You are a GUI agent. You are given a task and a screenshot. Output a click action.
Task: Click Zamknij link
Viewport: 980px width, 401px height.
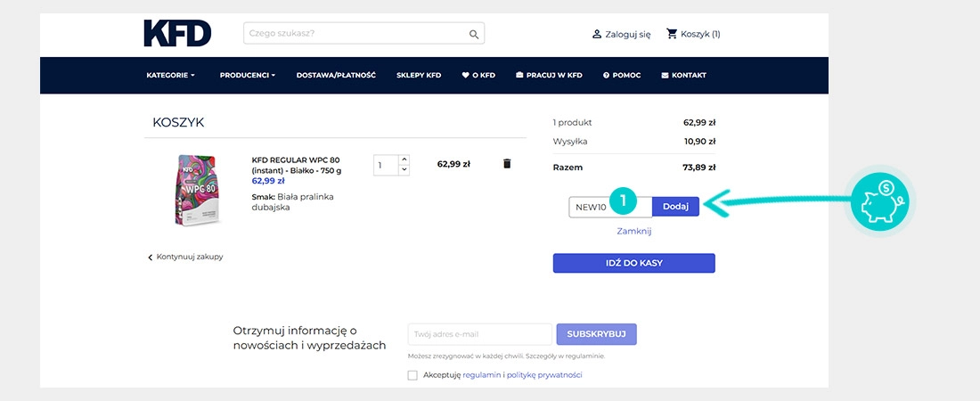pyautogui.click(x=633, y=231)
